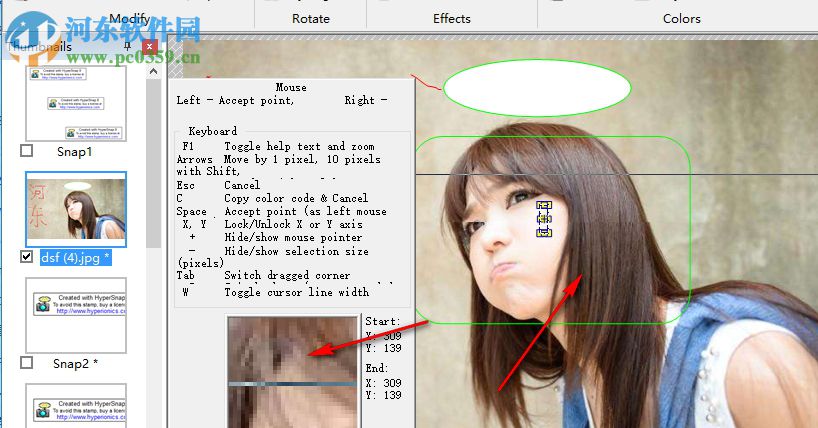
Task: Select the white ellipse callout shape
Action: 537,88
